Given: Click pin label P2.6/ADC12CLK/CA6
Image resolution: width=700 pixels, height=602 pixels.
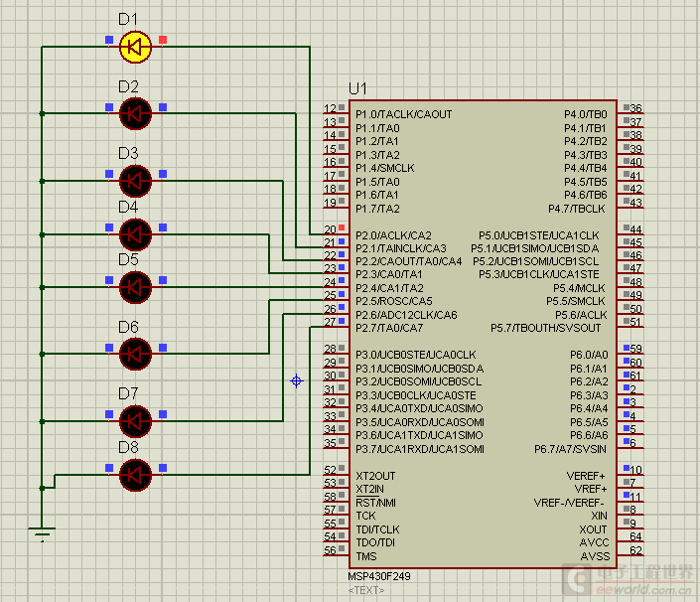Looking at the screenshot, I should [x=406, y=315].
